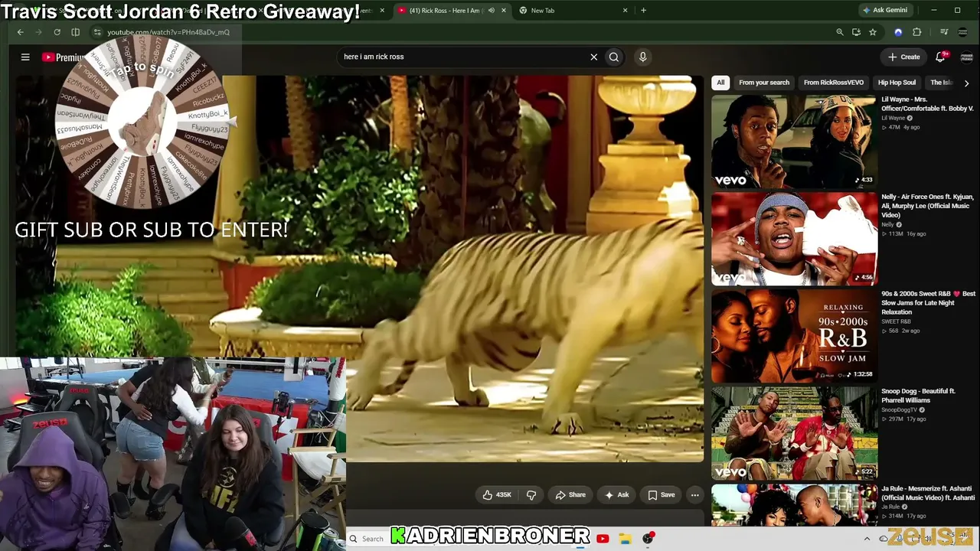Click the Lil Wayne channel name
This screenshot has height=551, width=980.
click(893, 118)
